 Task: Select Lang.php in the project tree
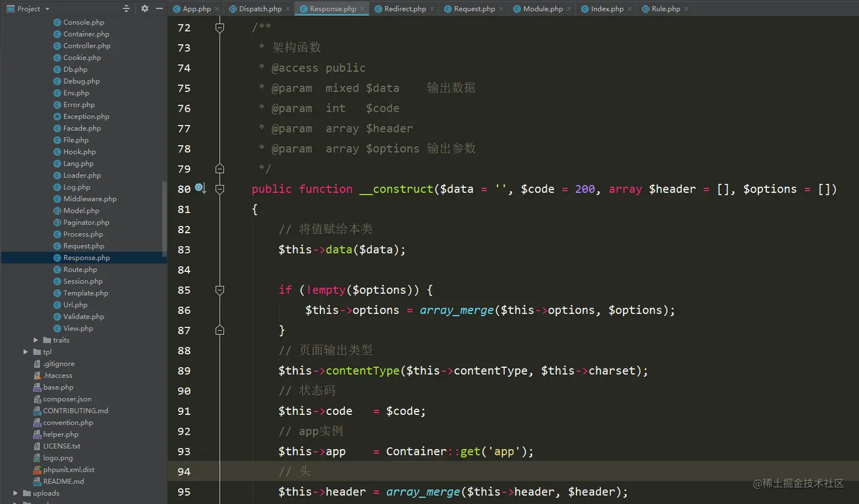click(x=78, y=163)
